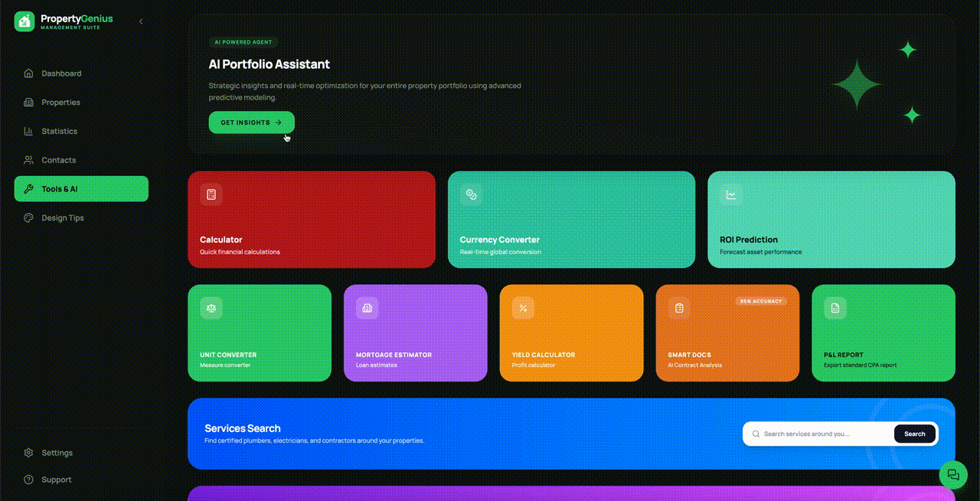Click the services search magnifier icon
Viewport: 980px width, 501px height.
pos(756,434)
